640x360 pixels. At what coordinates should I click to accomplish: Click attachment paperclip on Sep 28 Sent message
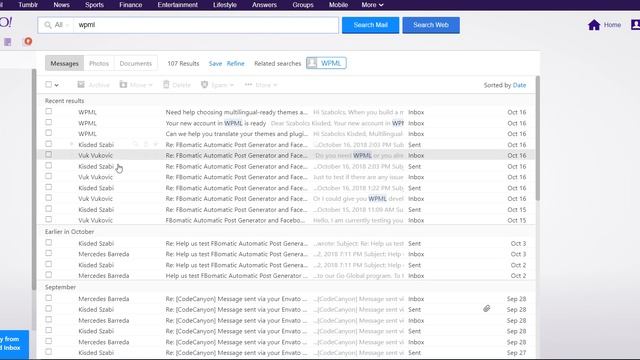tap(487, 309)
